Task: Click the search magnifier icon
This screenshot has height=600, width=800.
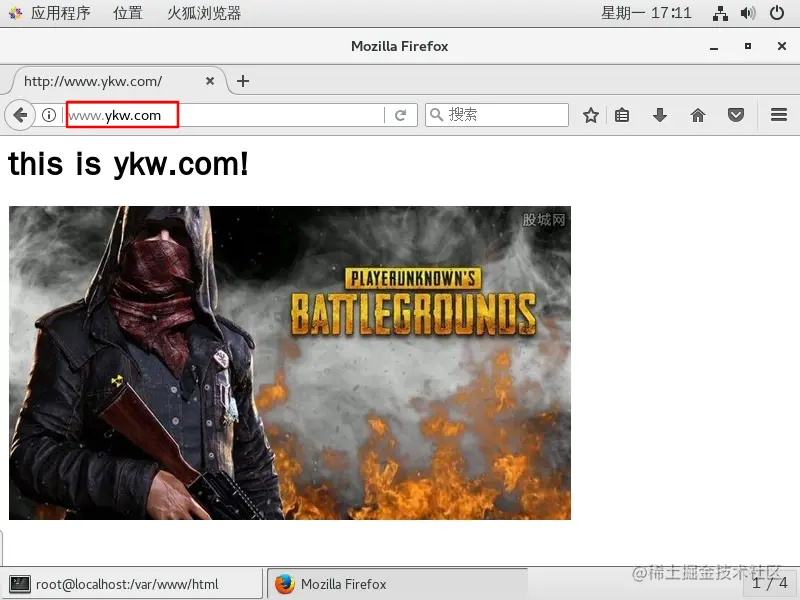Action: (436, 115)
